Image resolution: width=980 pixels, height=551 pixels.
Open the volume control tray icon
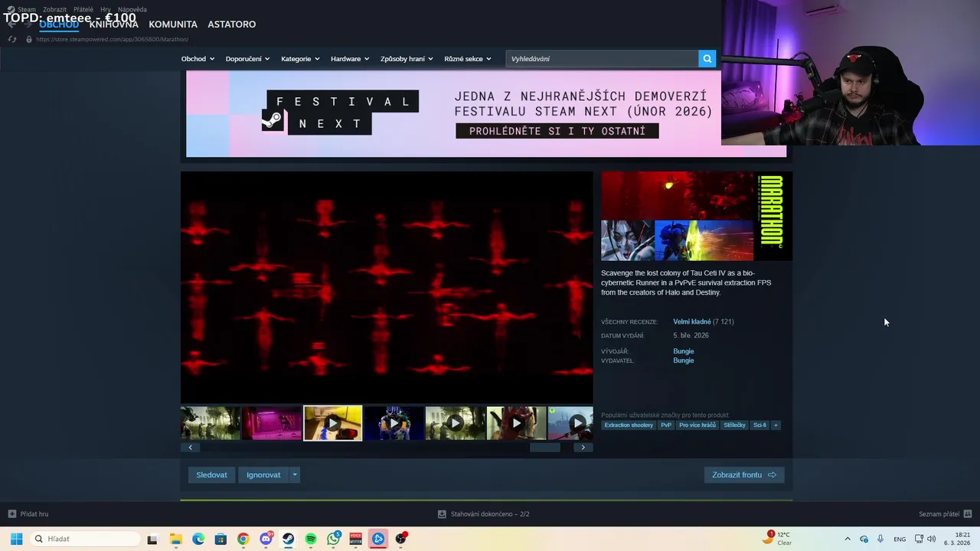coord(931,539)
